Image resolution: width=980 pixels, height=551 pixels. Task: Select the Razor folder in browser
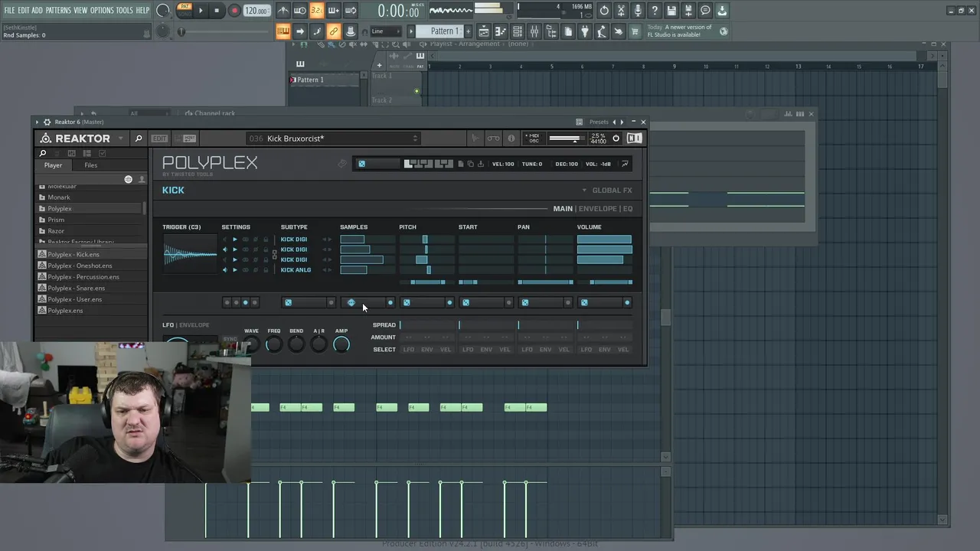click(x=56, y=231)
